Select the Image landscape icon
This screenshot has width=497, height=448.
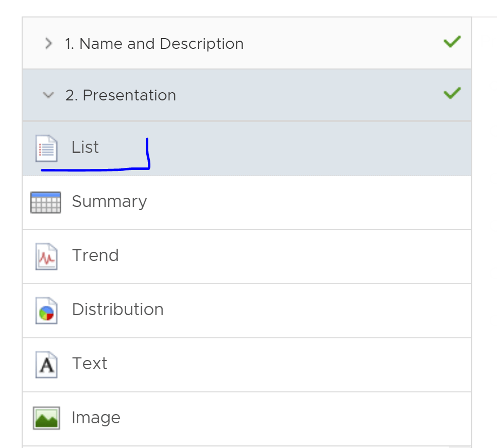[x=46, y=418]
